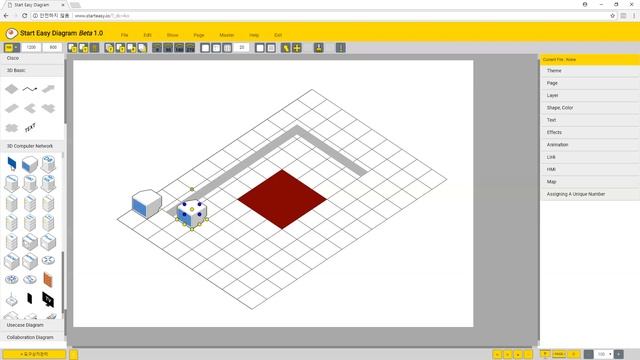Select the black TV screen shape
The width and height of the screenshot is (640, 360).
coord(48,299)
